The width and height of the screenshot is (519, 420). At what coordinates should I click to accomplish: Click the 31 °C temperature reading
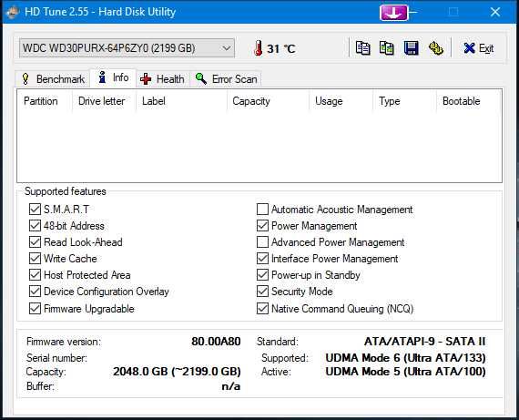[x=281, y=48]
